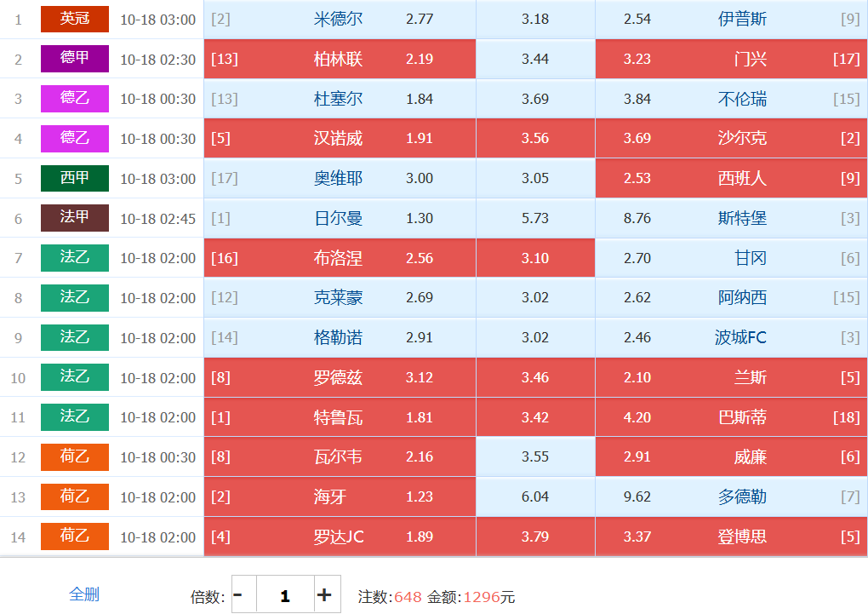Click the 荷乙 league tag in row 13

click(x=75, y=496)
